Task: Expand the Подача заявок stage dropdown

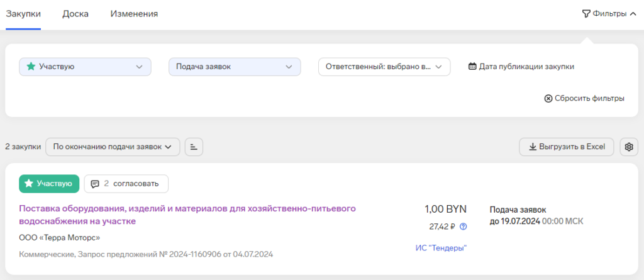Action: point(234,67)
